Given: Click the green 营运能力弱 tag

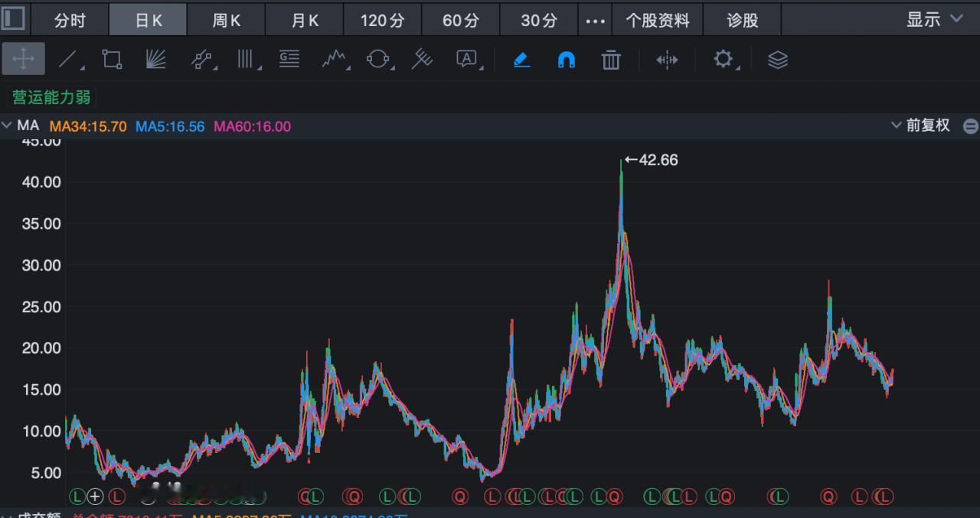Looking at the screenshot, I should [x=51, y=97].
